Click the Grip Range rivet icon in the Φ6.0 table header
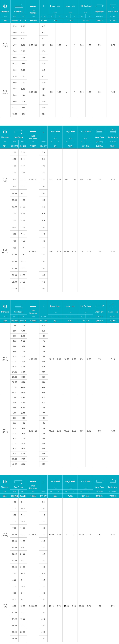This screenshot has height=644, width=119. click(18, 482)
